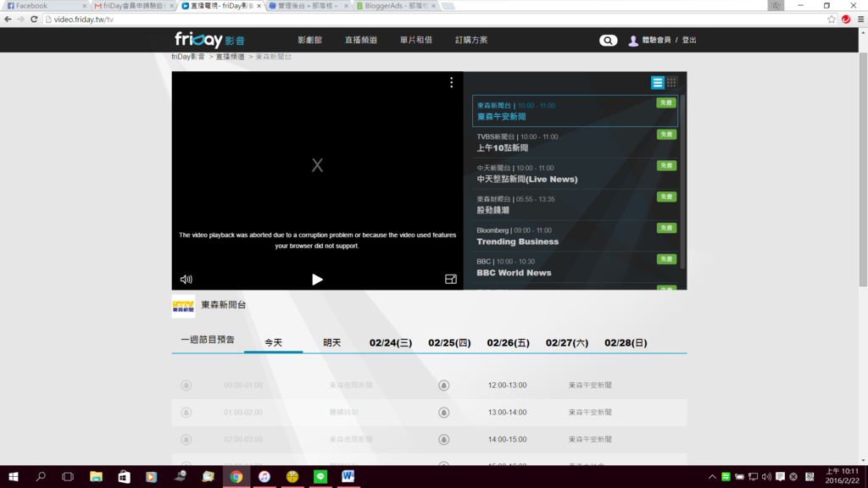Screen dimensions: 868x488
Task: Close the Facebook browser tab
Action: tap(84, 6)
